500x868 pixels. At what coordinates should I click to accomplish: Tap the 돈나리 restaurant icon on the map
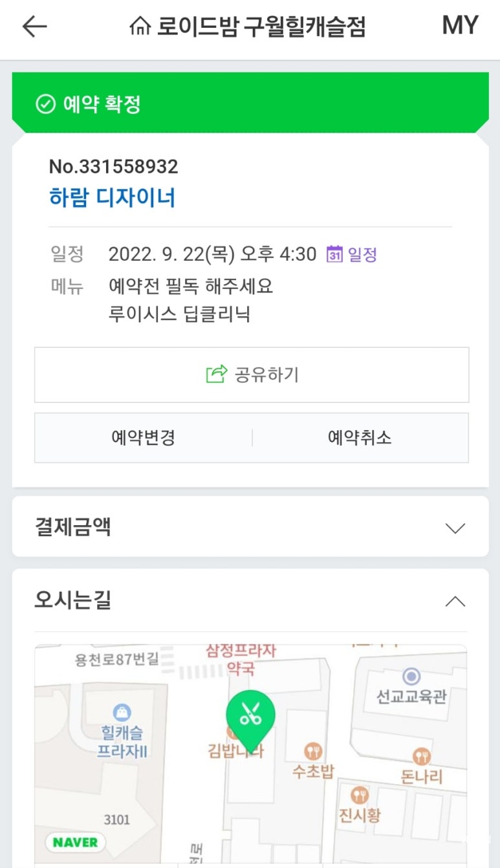[x=422, y=756]
